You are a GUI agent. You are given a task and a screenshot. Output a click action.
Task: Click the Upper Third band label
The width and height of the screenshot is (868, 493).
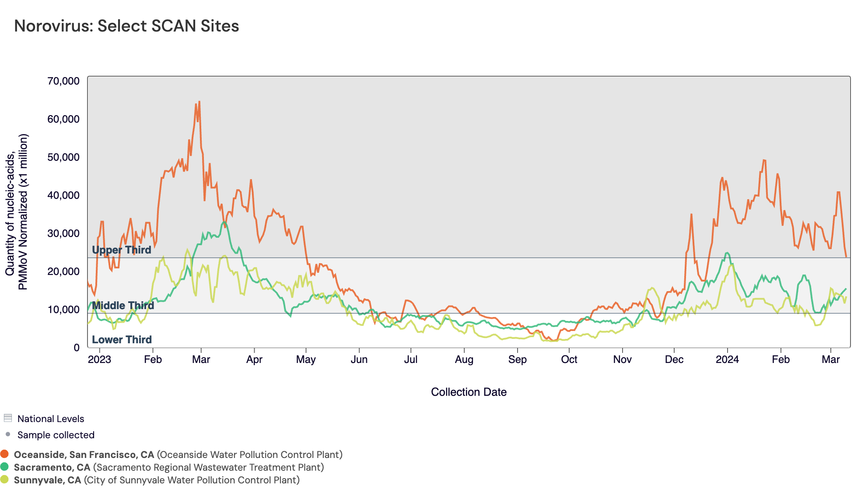click(x=121, y=250)
